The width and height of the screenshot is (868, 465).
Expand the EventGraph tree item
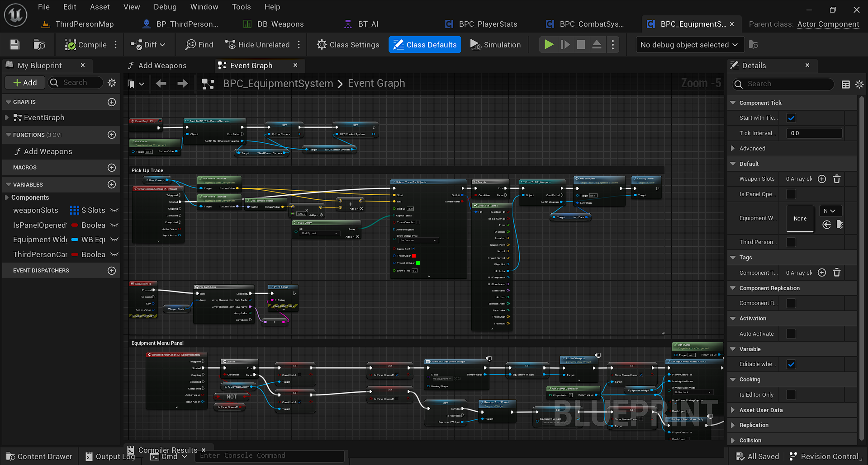click(7, 117)
